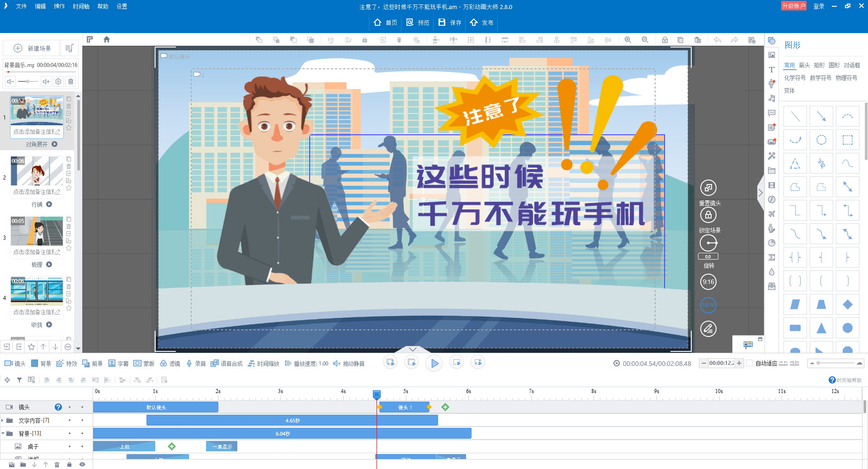
Task: Delete the background music track
Action: [71, 81]
